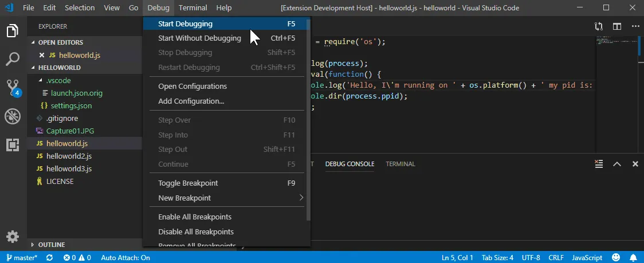
Task: Collapse the .vscode folder
Action: (85, 80)
